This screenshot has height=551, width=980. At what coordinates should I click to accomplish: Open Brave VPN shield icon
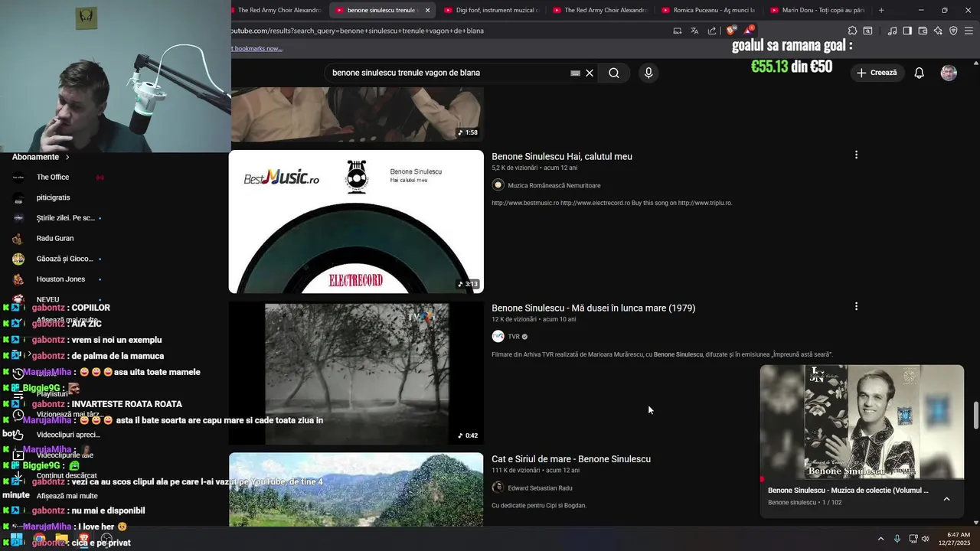(x=953, y=31)
